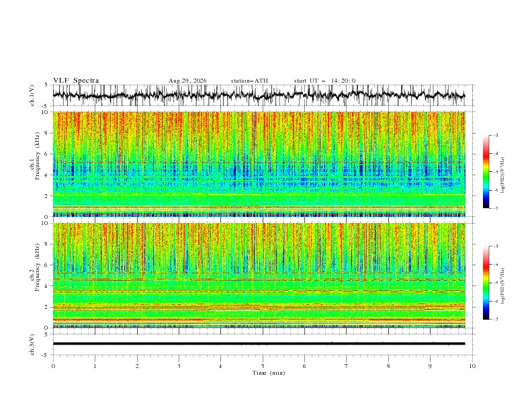Click the Aug.29, 2026 date label
Screen dimensions: 532x411
187,81
